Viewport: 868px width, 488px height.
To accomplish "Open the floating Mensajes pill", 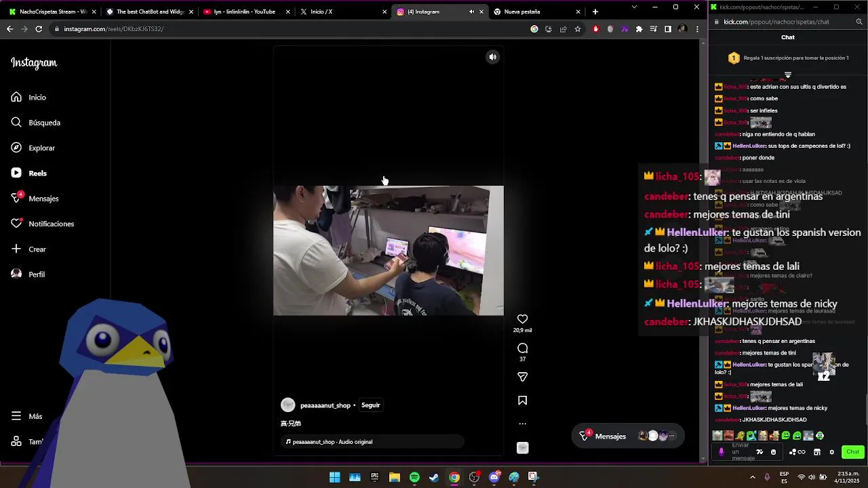I will [x=628, y=436].
